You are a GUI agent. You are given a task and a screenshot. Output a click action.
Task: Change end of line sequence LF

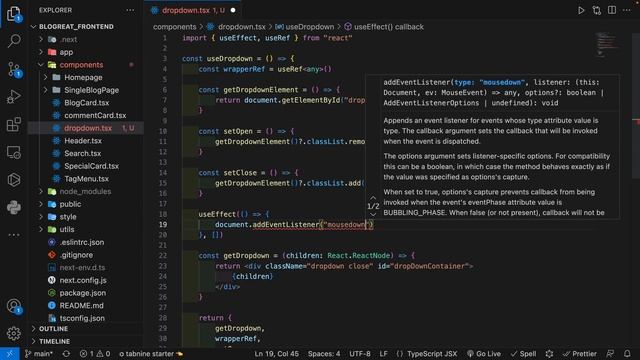(x=383, y=354)
